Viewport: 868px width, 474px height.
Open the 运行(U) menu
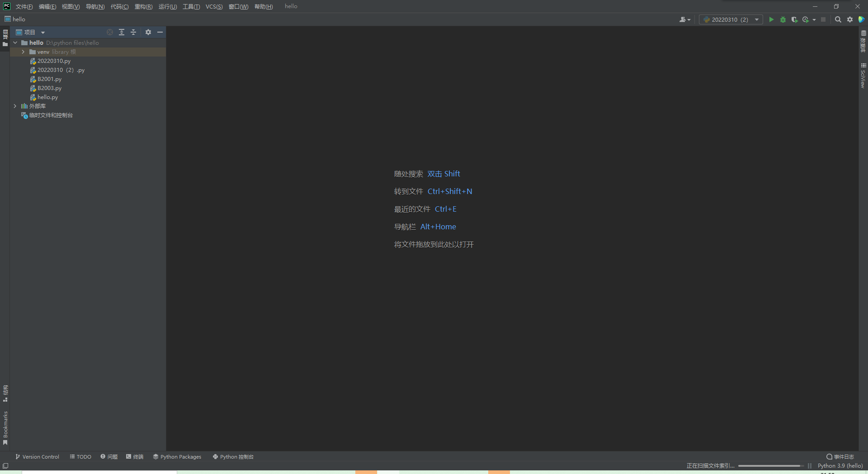pyautogui.click(x=168, y=6)
